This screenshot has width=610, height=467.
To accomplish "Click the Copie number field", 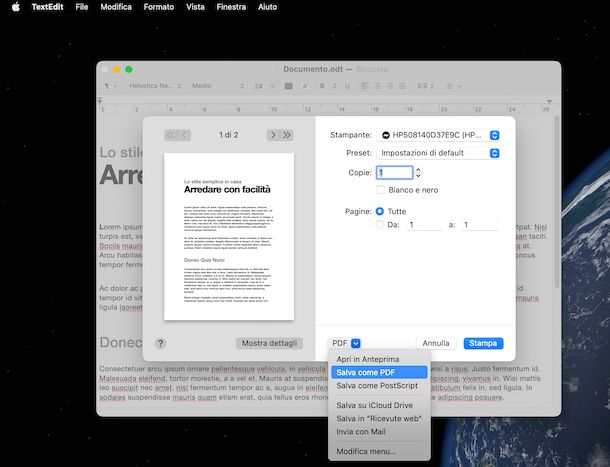I will 394,172.
